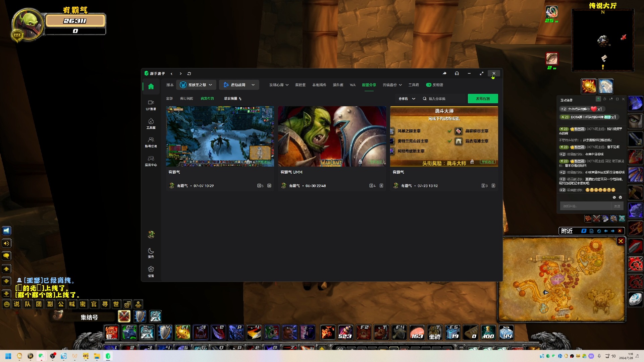This screenshot has width=644, height=362.
Task: Click the dice roll chat button
Action: [x=127, y=304]
